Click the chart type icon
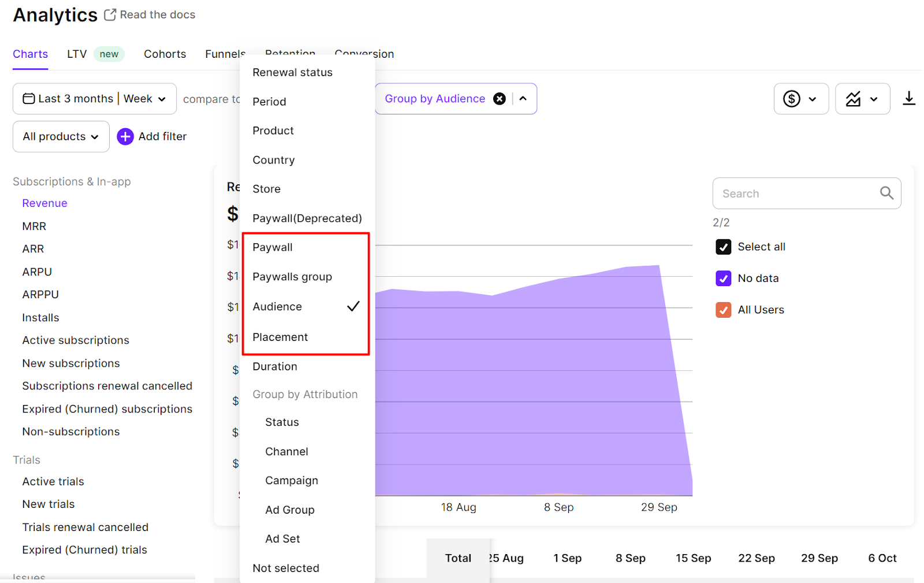This screenshot has width=924, height=583. pos(853,99)
